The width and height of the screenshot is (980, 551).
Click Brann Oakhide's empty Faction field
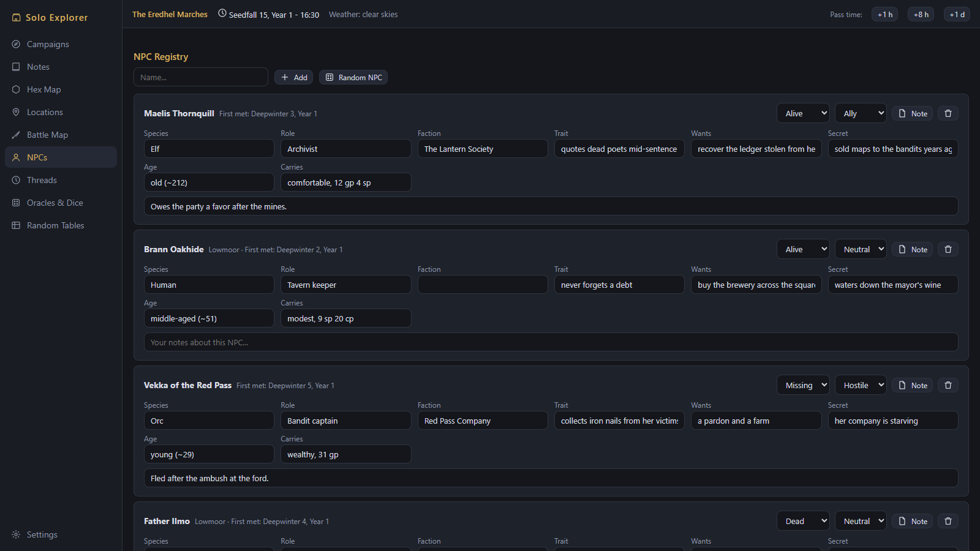point(483,285)
